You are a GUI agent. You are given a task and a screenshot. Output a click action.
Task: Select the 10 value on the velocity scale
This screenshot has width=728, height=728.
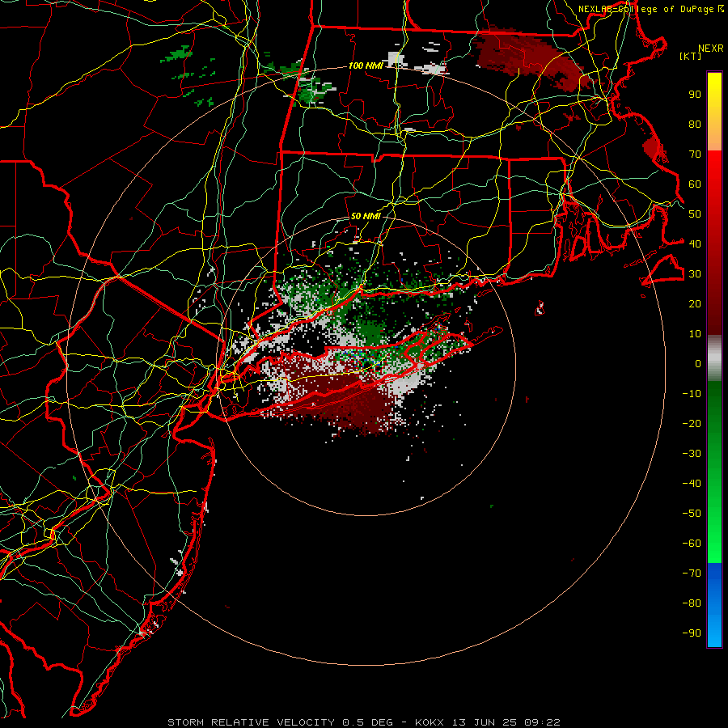click(x=695, y=334)
